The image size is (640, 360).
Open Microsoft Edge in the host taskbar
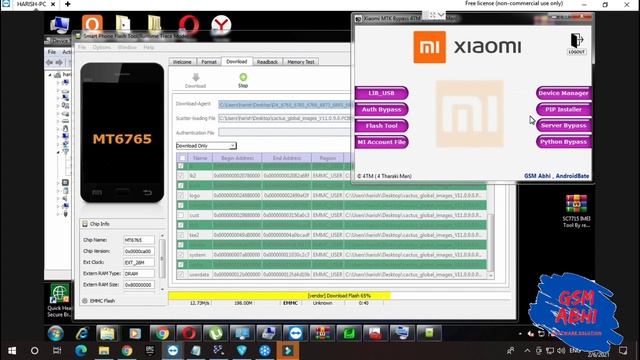[x=81, y=351]
